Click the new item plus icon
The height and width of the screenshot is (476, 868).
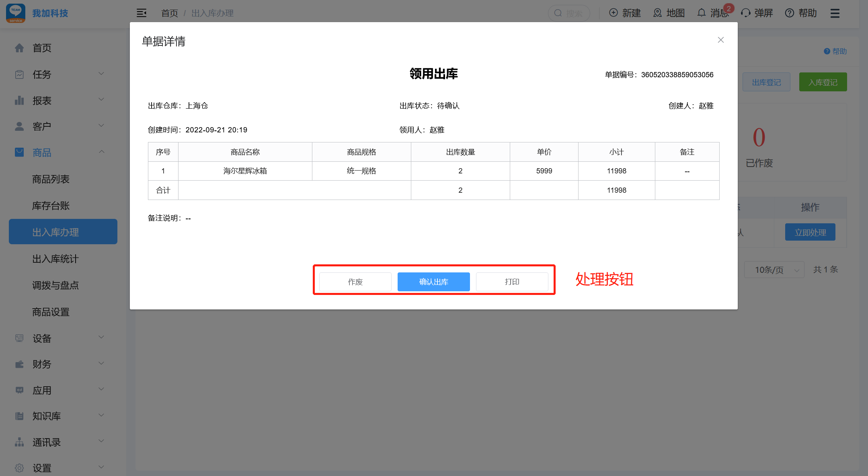point(614,13)
